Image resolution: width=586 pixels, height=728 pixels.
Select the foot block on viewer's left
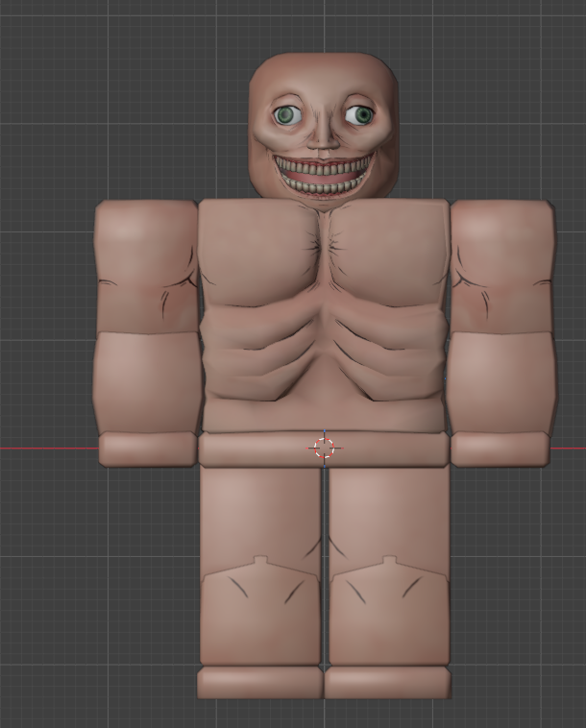point(260,683)
